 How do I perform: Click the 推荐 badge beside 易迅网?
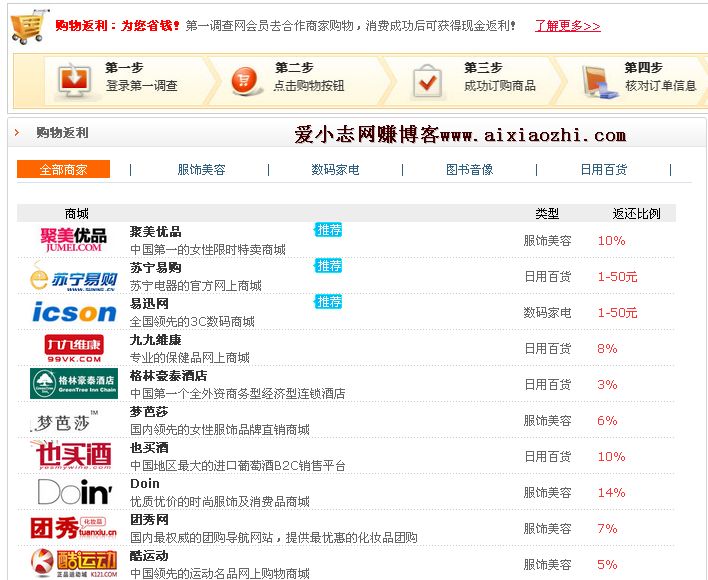pos(328,302)
